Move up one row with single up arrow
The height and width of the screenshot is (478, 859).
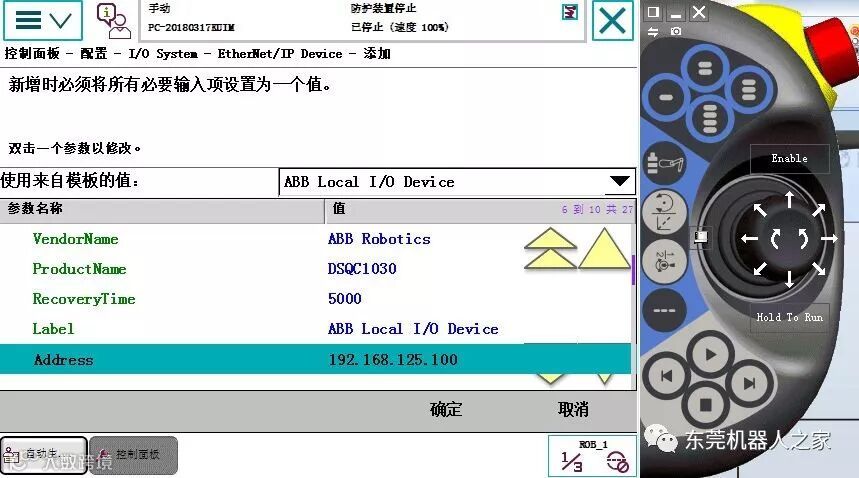604,249
